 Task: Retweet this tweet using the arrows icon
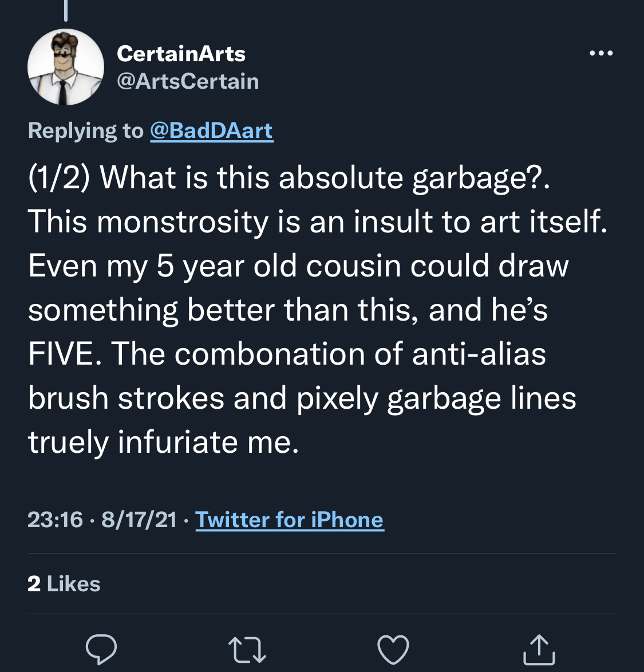click(247, 650)
